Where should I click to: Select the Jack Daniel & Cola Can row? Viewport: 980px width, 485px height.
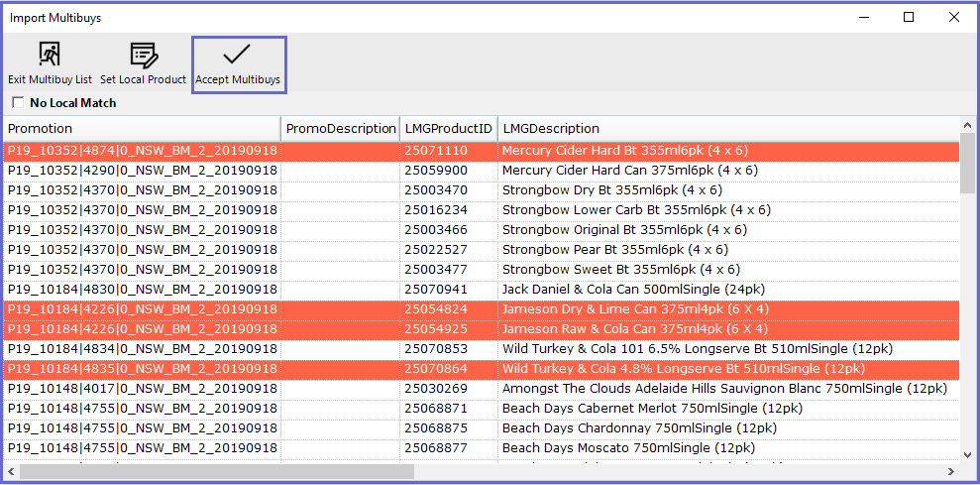tap(482, 290)
